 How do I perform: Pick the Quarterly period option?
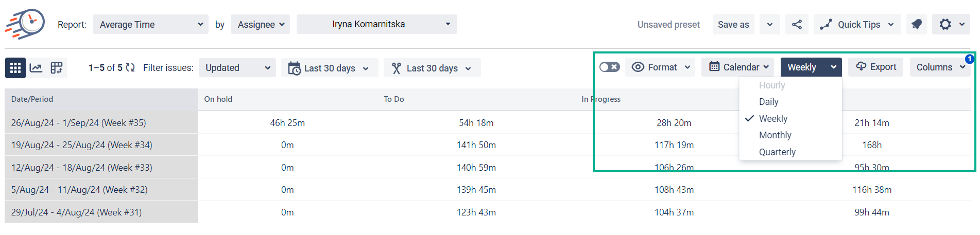coord(777,152)
